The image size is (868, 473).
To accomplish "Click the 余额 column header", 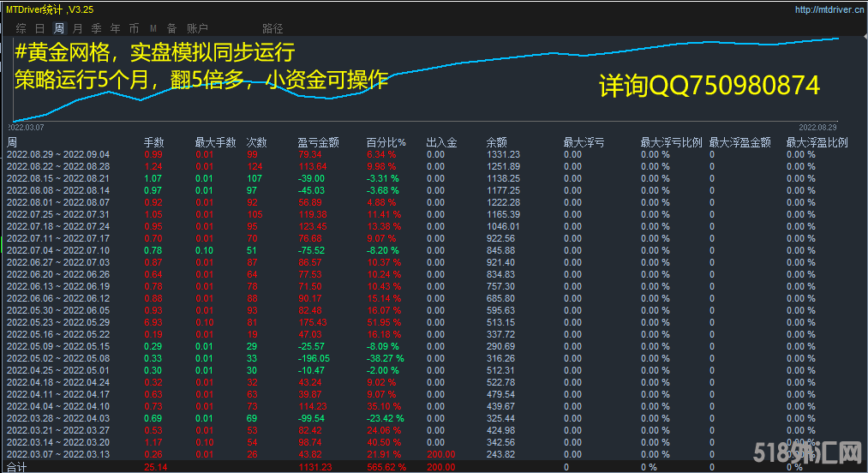I will tap(496, 142).
